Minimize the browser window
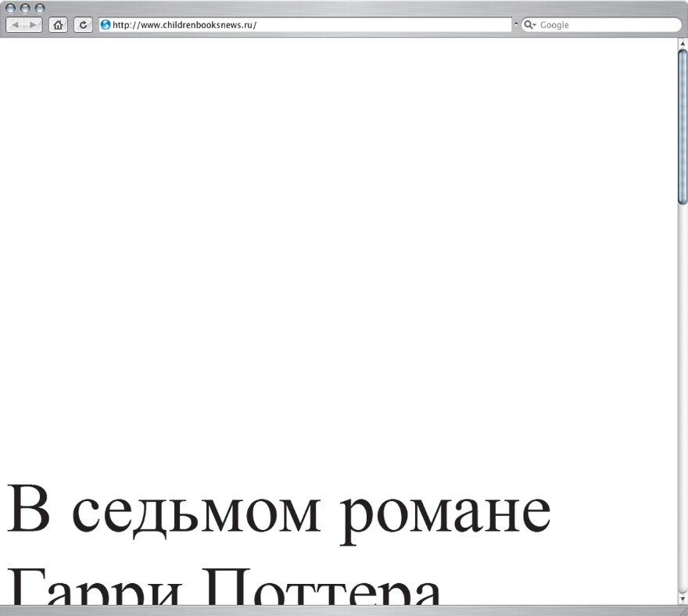Image resolution: width=688 pixels, height=616 pixels. coord(25,8)
